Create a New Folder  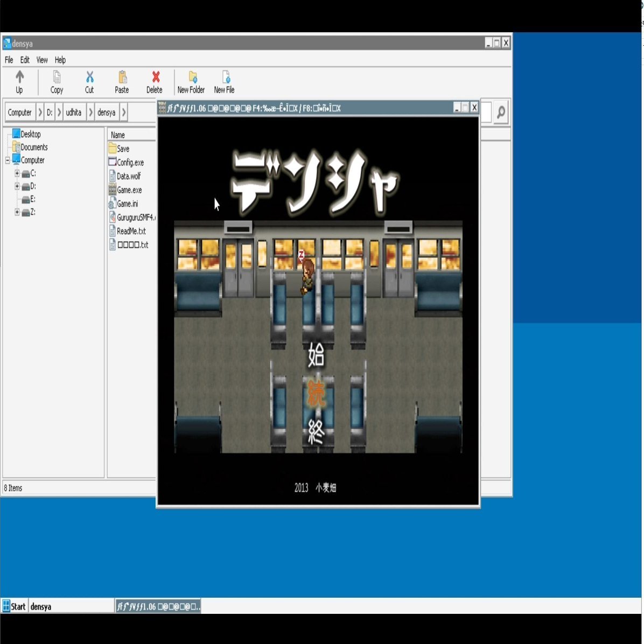(x=191, y=82)
